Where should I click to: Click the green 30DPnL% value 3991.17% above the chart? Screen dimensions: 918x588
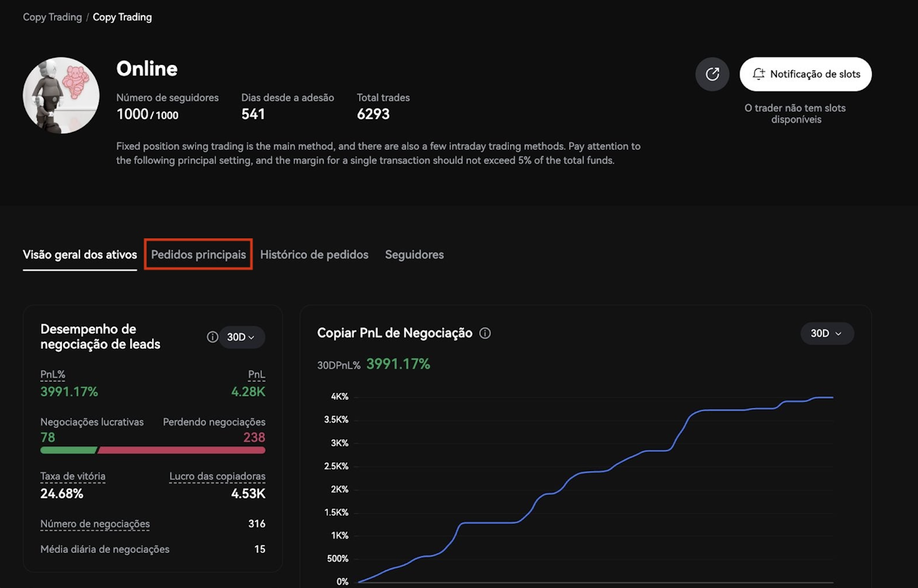(x=398, y=364)
